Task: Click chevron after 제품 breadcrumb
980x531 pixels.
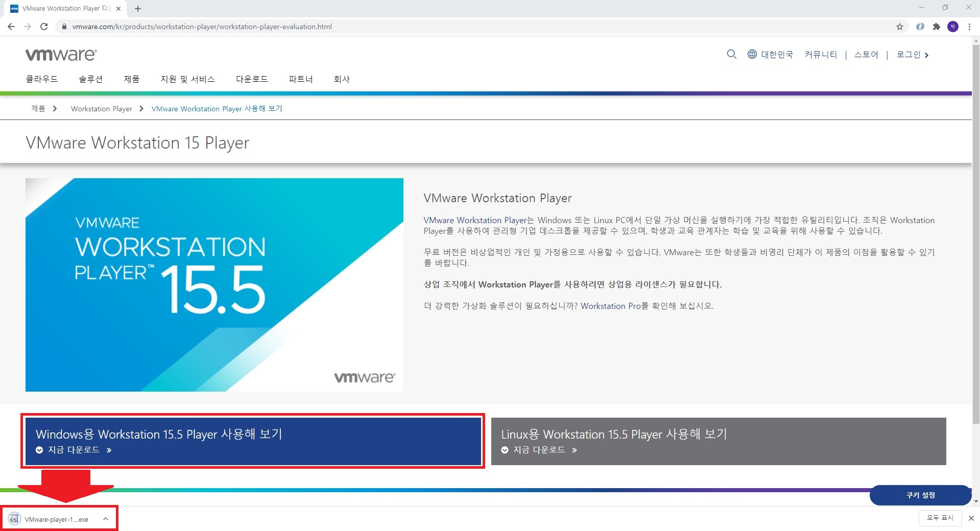Action: click(x=55, y=108)
